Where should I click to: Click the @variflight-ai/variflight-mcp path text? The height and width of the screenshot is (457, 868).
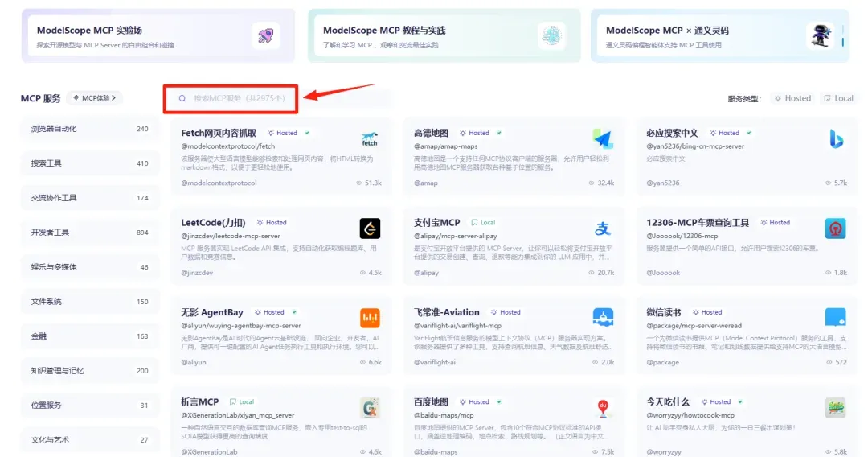[458, 326]
